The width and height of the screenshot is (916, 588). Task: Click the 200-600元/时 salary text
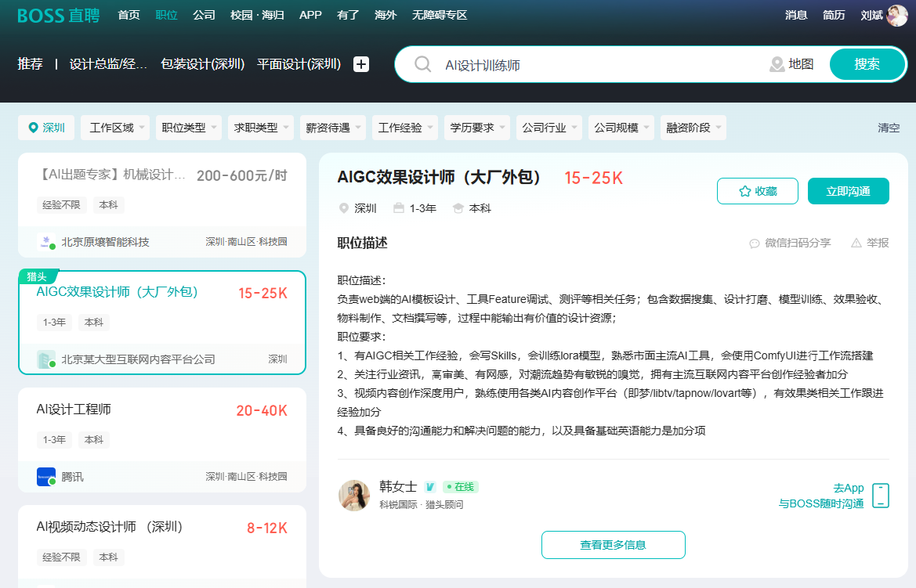tap(242, 175)
